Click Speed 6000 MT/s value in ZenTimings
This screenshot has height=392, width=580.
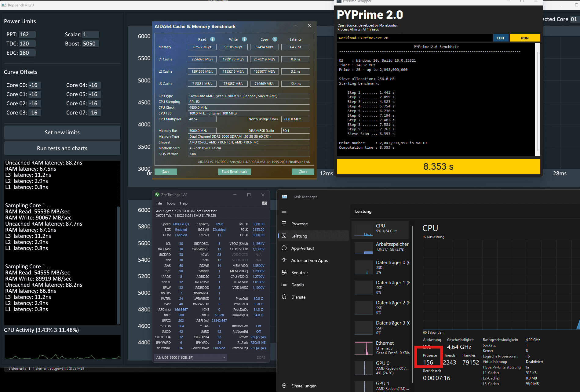pos(181,224)
